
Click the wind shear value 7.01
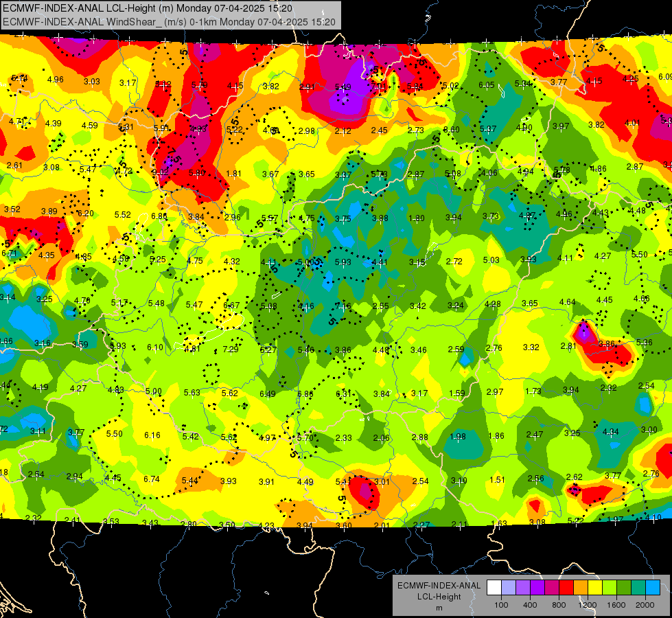click(x=379, y=87)
